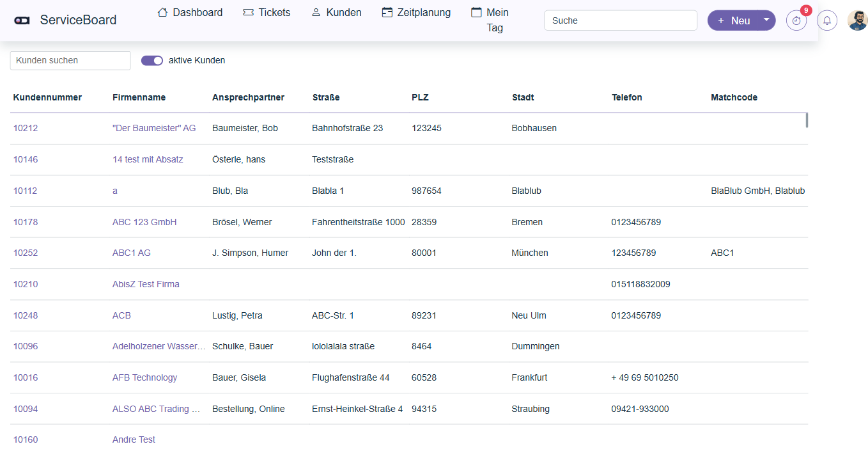Click the user profile avatar
This screenshot has width=868, height=451.
click(857, 20)
